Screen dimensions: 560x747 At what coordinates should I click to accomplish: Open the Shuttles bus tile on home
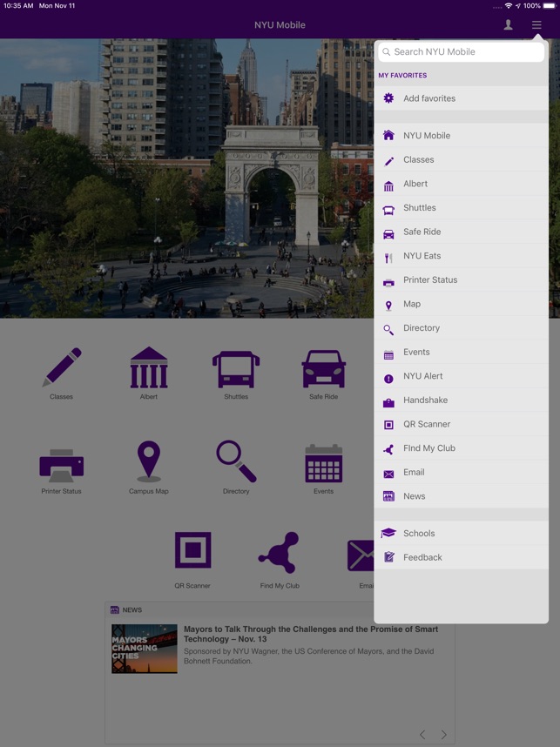click(236, 374)
